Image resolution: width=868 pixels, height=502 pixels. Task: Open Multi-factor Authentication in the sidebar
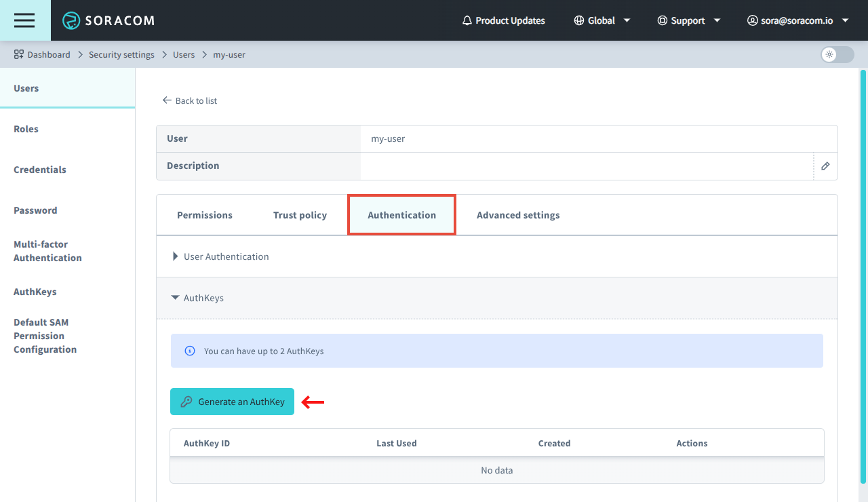coord(47,251)
